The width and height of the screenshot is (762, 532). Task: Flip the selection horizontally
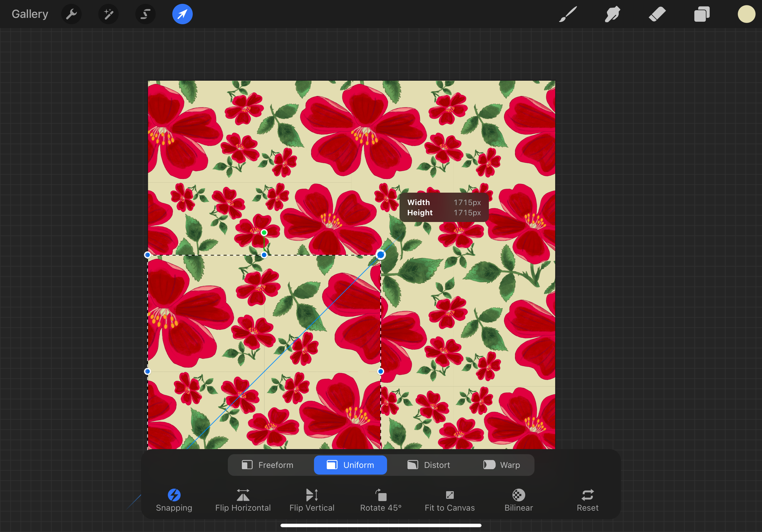243,500
